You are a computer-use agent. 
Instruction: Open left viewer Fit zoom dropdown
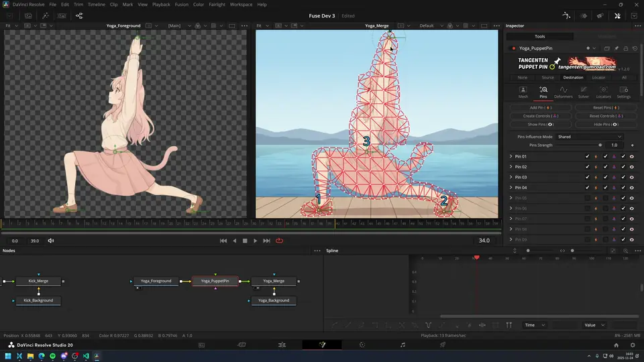click(11, 26)
